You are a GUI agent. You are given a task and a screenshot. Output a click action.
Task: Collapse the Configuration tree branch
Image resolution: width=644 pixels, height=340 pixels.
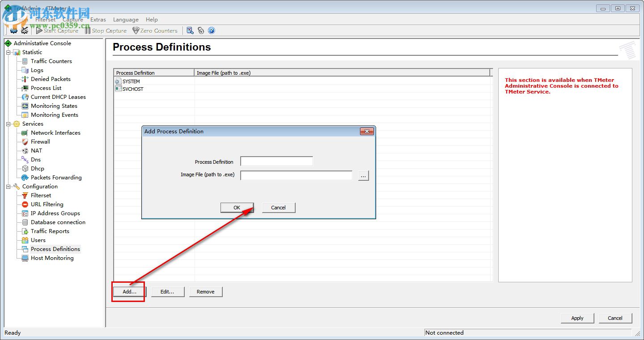[8, 187]
